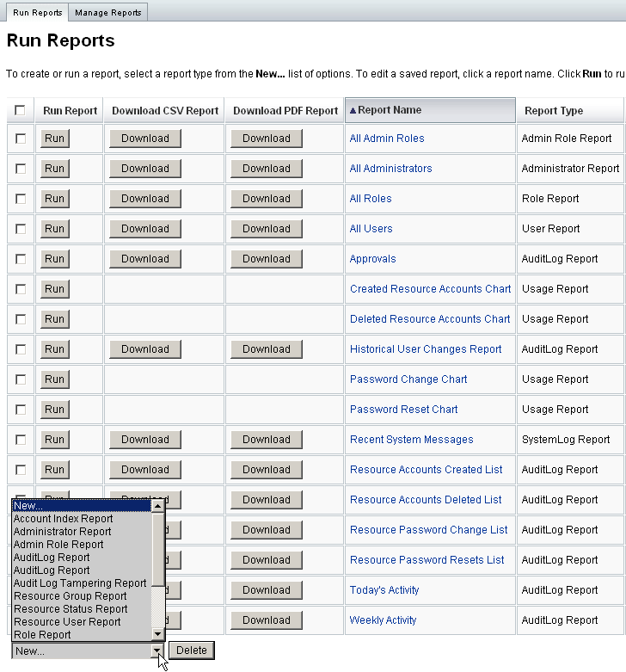
Task: Run the All Admin Roles report
Action: click(x=55, y=139)
